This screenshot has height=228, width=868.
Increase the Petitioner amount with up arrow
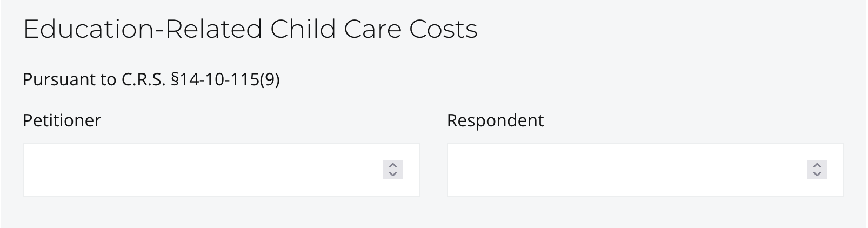(x=393, y=165)
